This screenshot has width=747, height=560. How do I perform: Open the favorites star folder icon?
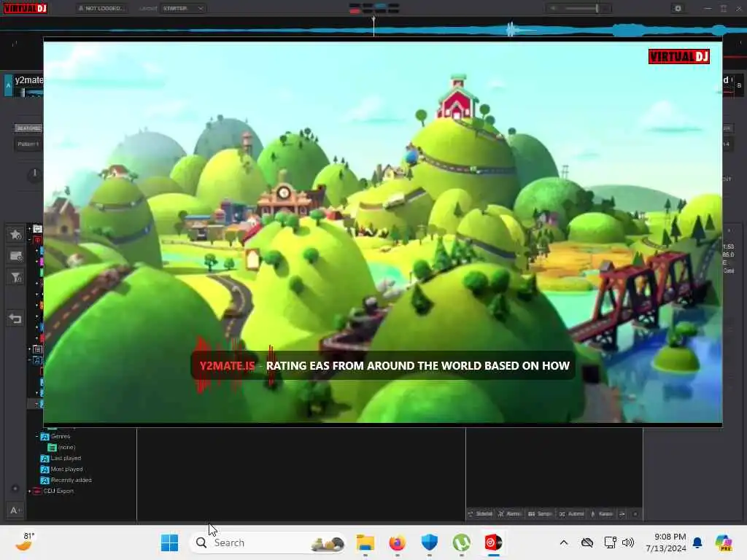coord(16,234)
